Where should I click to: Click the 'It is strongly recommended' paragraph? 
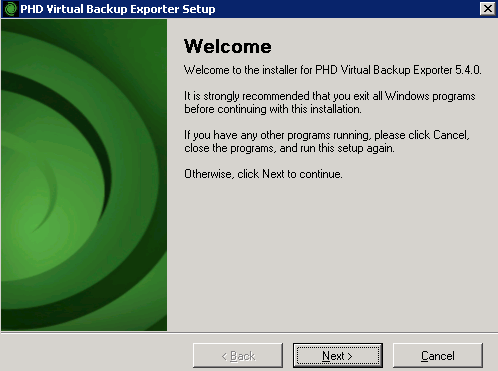pos(330,103)
